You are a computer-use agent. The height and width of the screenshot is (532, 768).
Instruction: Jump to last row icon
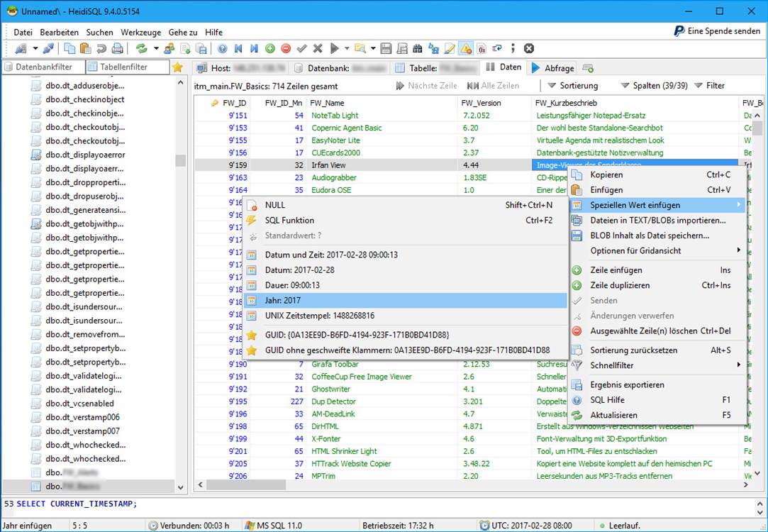pos(254,48)
